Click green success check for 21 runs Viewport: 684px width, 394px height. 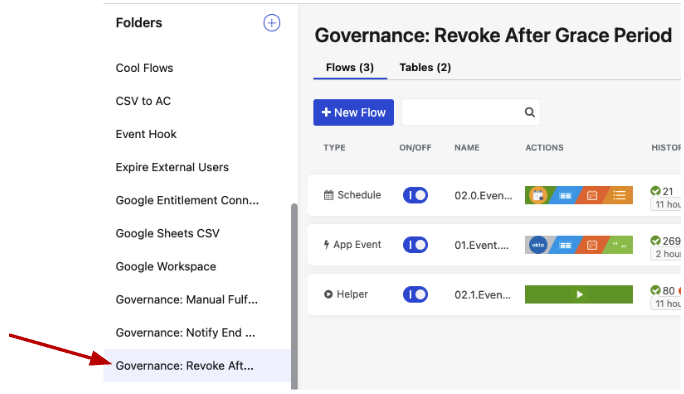[x=655, y=191]
